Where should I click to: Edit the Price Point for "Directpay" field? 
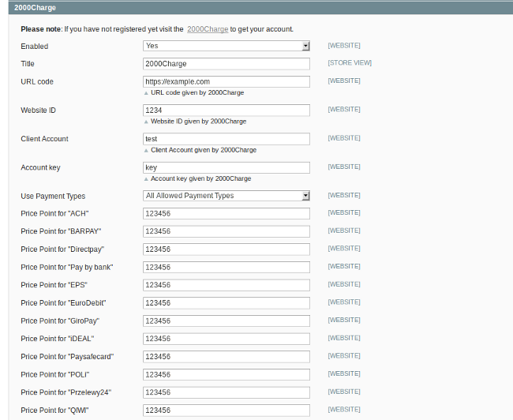pyautogui.click(x=226, y=249)
